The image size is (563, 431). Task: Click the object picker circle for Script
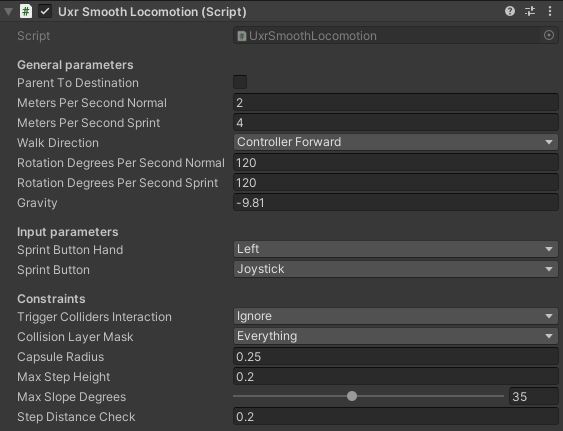pos(548,35)
